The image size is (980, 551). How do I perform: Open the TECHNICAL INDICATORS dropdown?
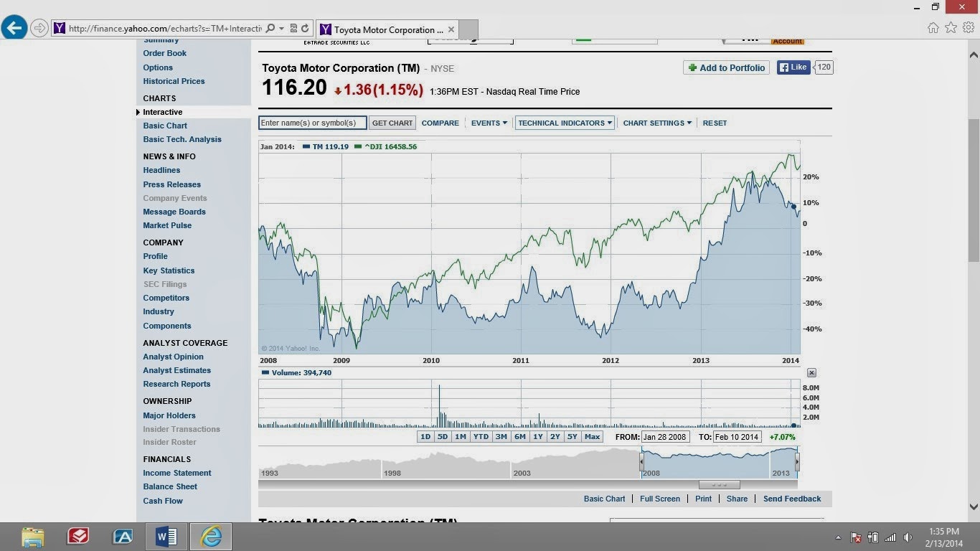565,123
